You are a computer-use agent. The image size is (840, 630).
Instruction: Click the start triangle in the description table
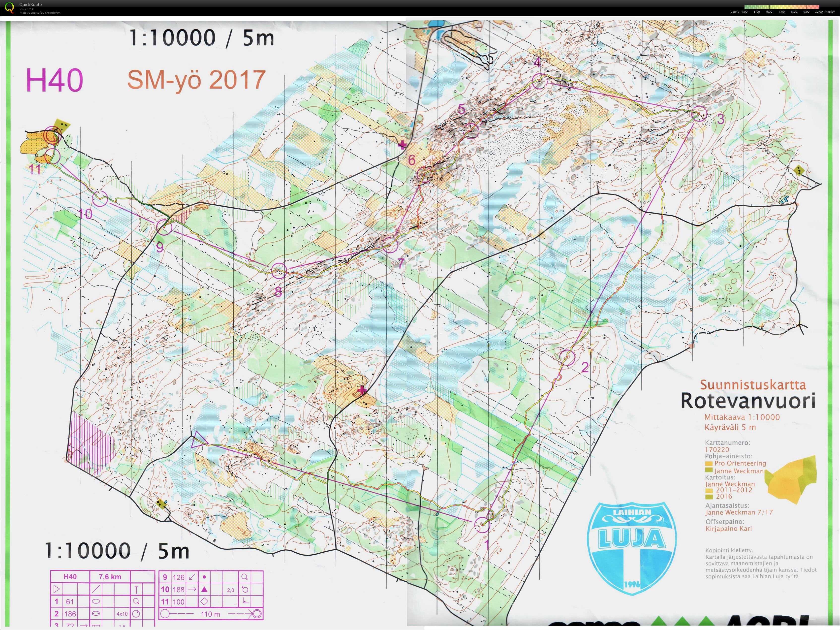pyautogui.click(x=57, y=589)
